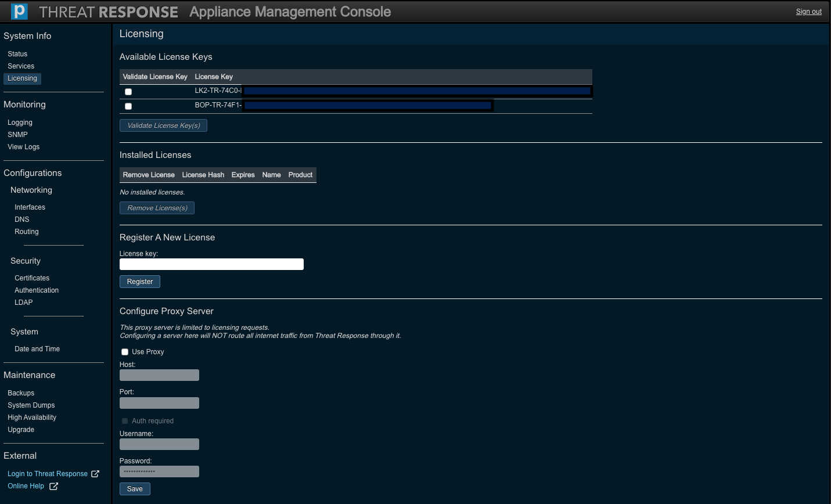The image size is (831, 504).
Task: Click the Register button
Action: pos(140,282)
